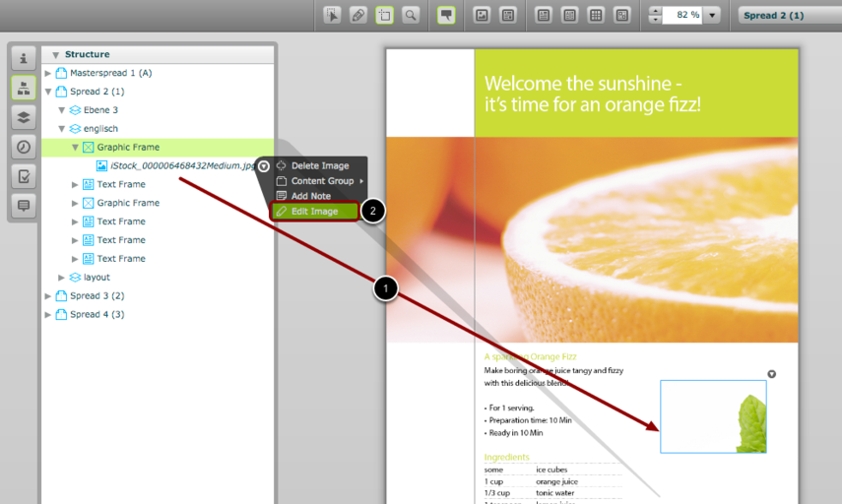Expand the Spread 3 (2) node
Image resolution: width=842 pixels, height=504 pixels.
[x=48, y=295]
